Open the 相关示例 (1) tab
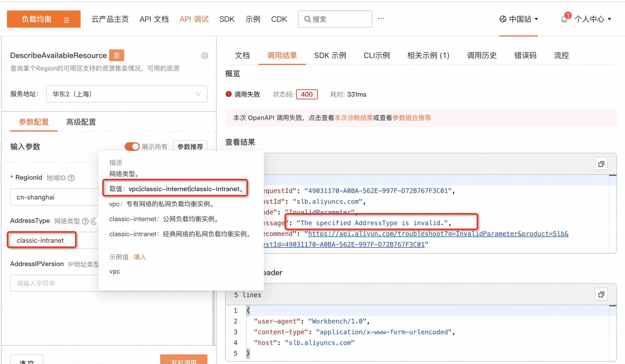 click(x=428, y=56)
